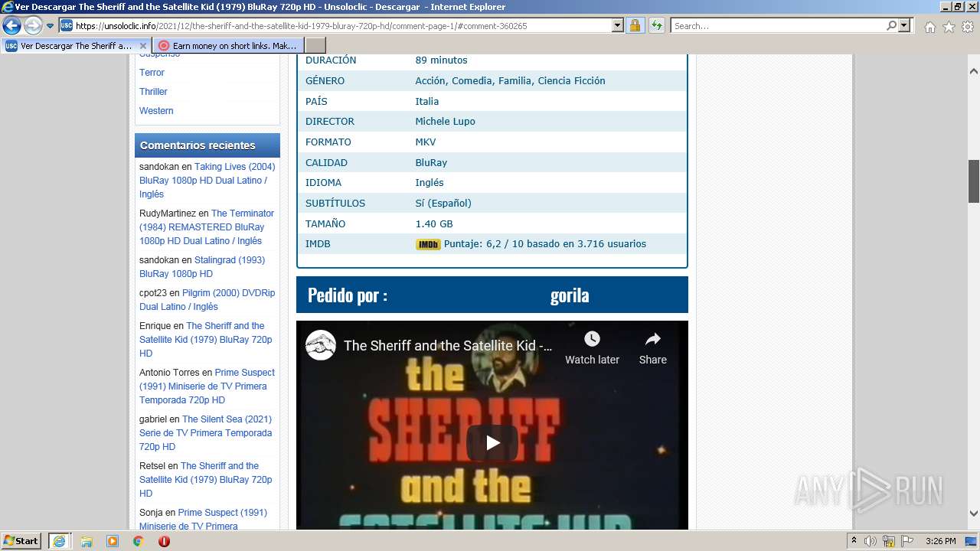
Task: Open Internet Explorer from the taskbar
Action: coord(59,541)
